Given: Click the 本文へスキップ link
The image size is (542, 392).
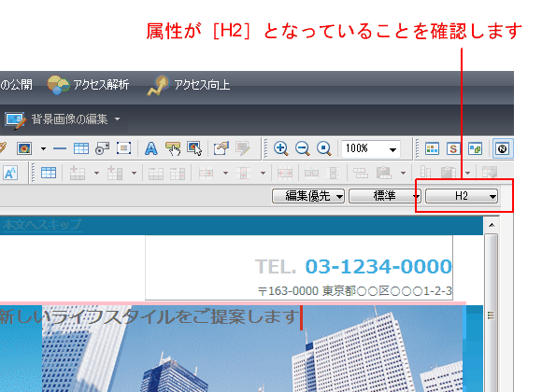Looking at the screenshot, I should click(x=42, y=225).
